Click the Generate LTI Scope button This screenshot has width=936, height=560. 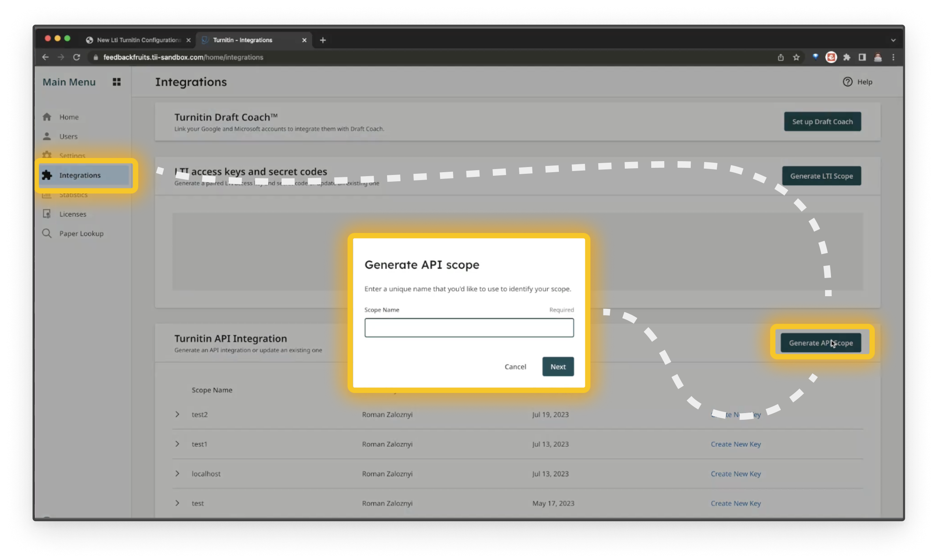[x=821, y=176]
